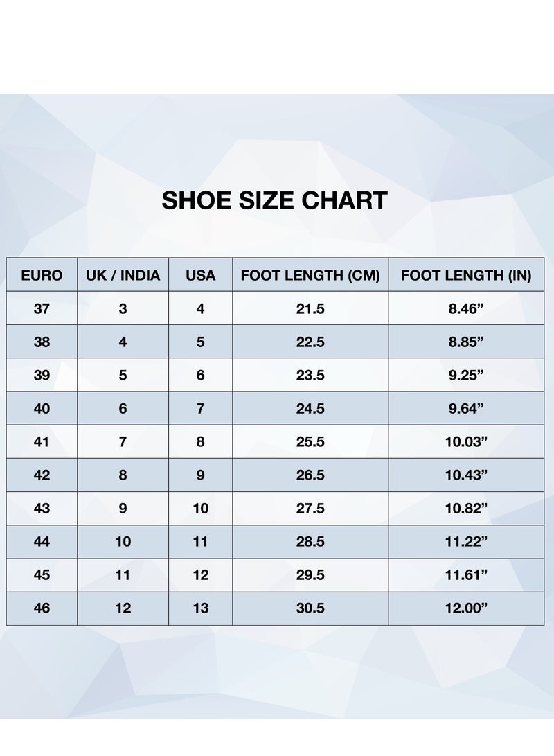
Task: Select the 21.5 cm foot length cell
Action: [310, 308]
